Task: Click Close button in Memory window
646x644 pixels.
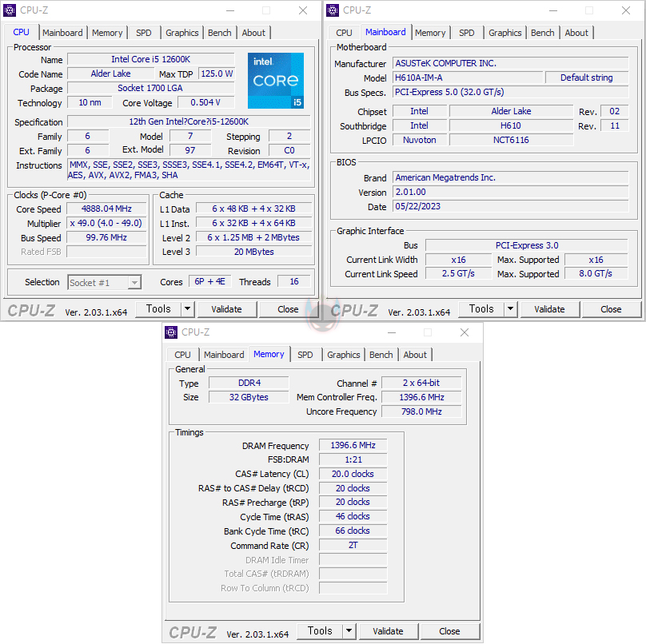Action: click(449, 631)
